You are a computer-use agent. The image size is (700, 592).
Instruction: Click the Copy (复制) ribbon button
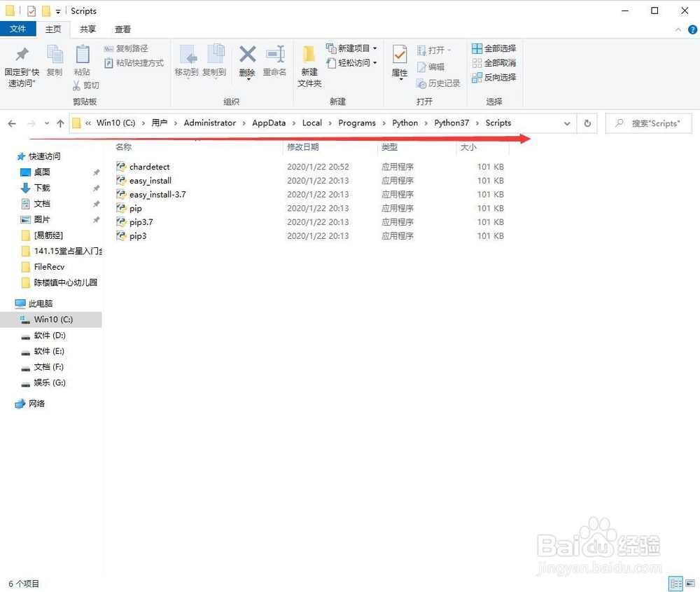click(x=55, y=60)
